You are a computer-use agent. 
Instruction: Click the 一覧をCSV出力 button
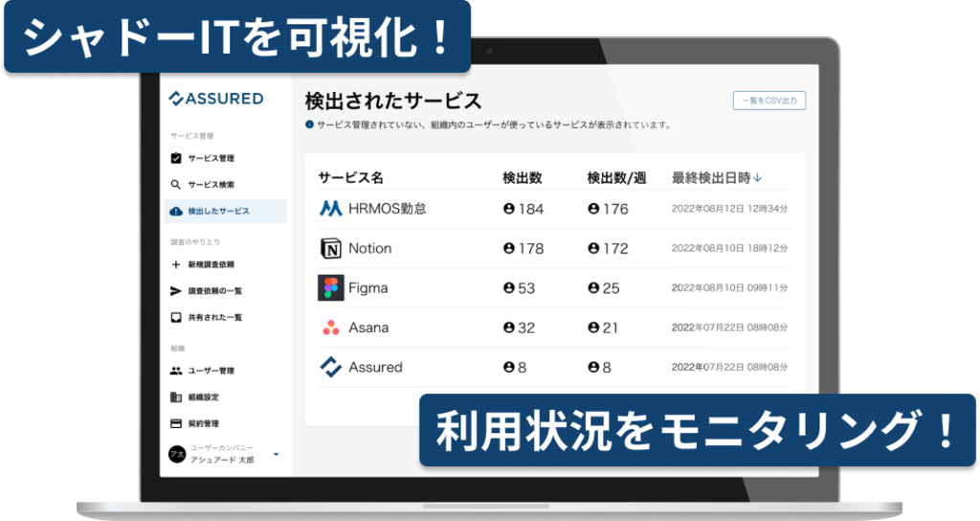[769, 101]
